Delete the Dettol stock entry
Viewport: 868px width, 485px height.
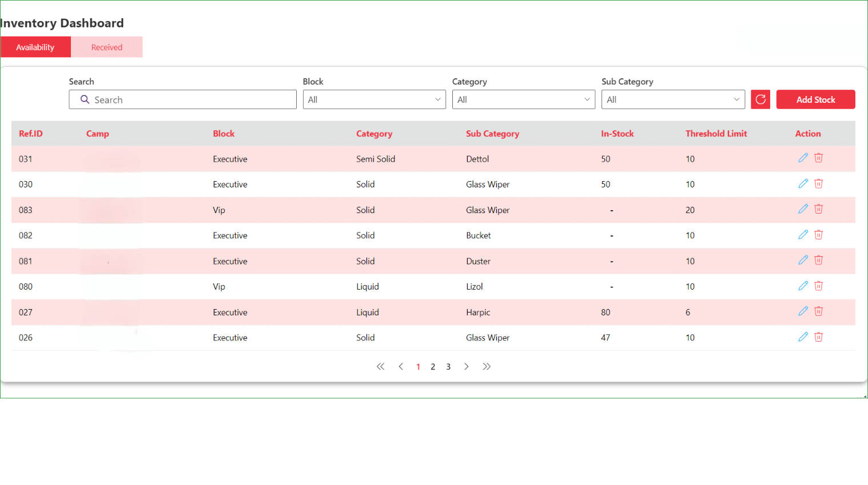tap(818, 157)
